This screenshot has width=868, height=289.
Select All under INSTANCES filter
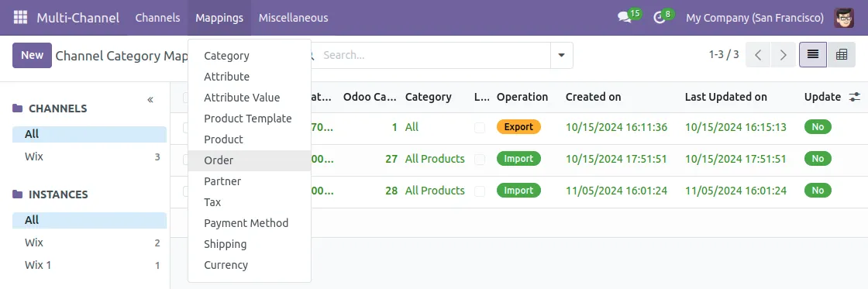(x=89, y=220)
